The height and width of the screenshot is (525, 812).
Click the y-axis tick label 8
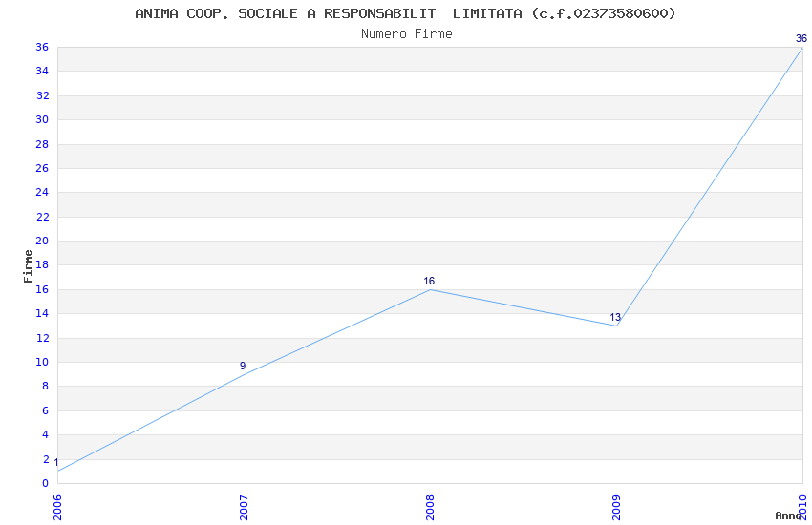coord(45,387)
